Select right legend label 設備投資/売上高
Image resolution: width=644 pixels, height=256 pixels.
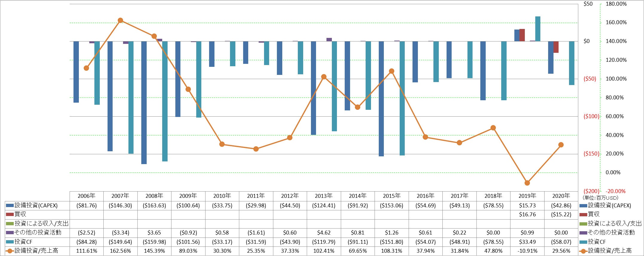coord(609,251)
